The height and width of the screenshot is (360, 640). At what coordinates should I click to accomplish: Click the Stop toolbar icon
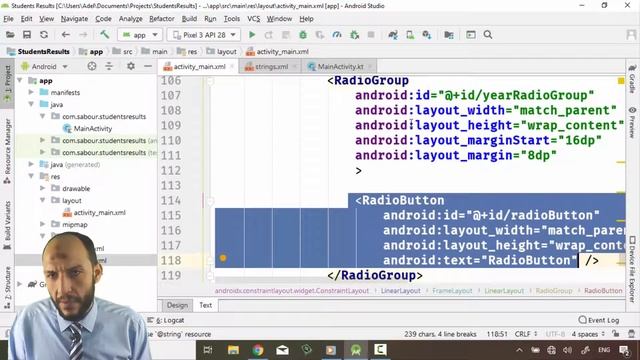click(371, 35)
